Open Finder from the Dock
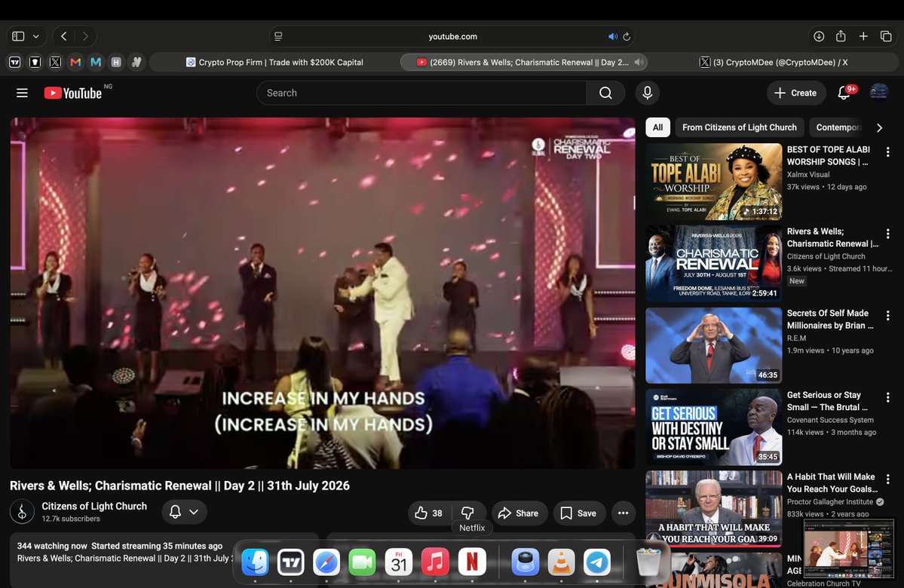 [255, 562]
